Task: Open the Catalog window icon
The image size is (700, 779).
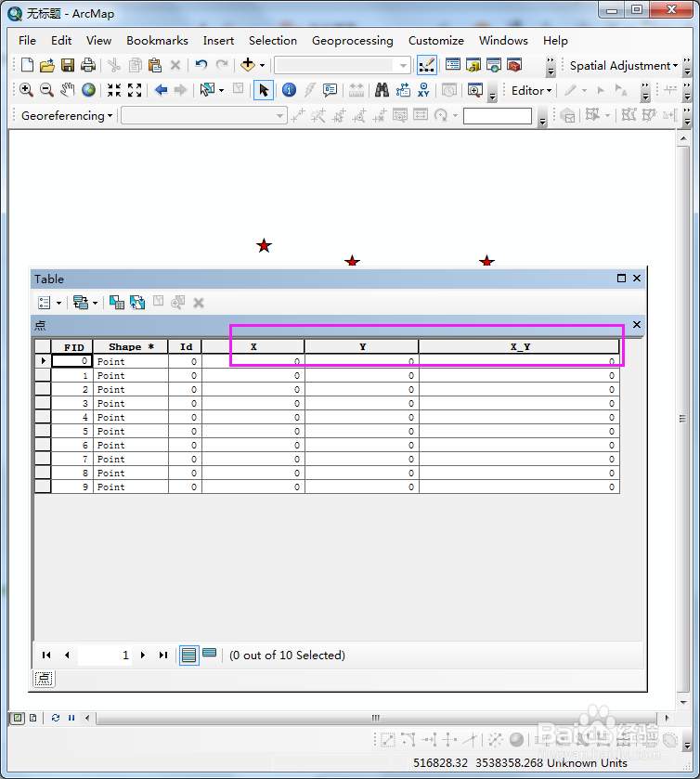Action: point(473,65)
